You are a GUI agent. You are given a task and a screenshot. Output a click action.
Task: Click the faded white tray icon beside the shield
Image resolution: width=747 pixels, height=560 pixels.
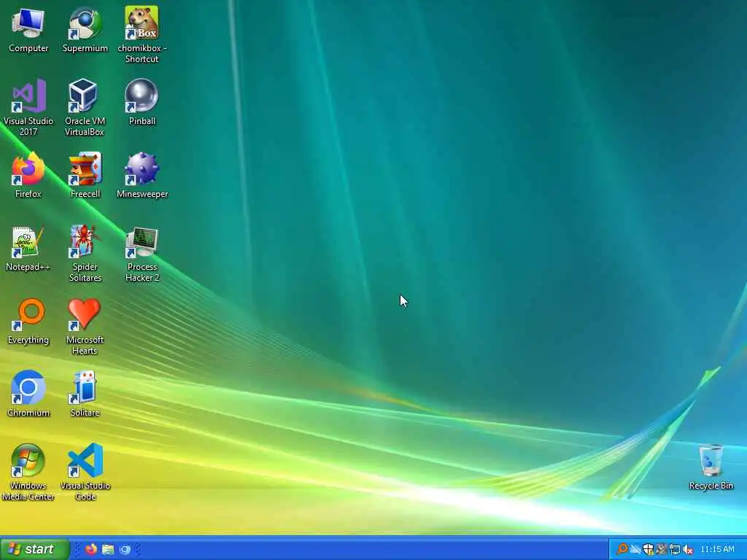[635, 550]
